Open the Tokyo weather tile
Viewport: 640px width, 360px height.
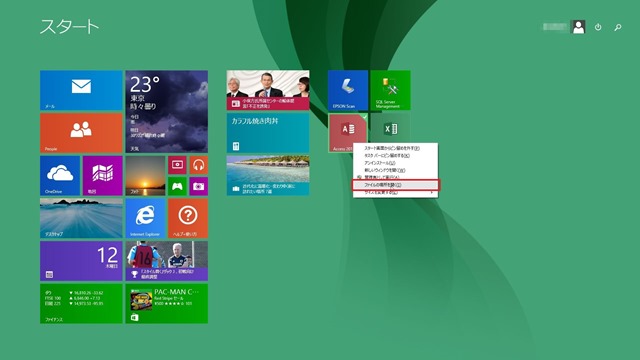pyautogui.click(x=167, y=111)
